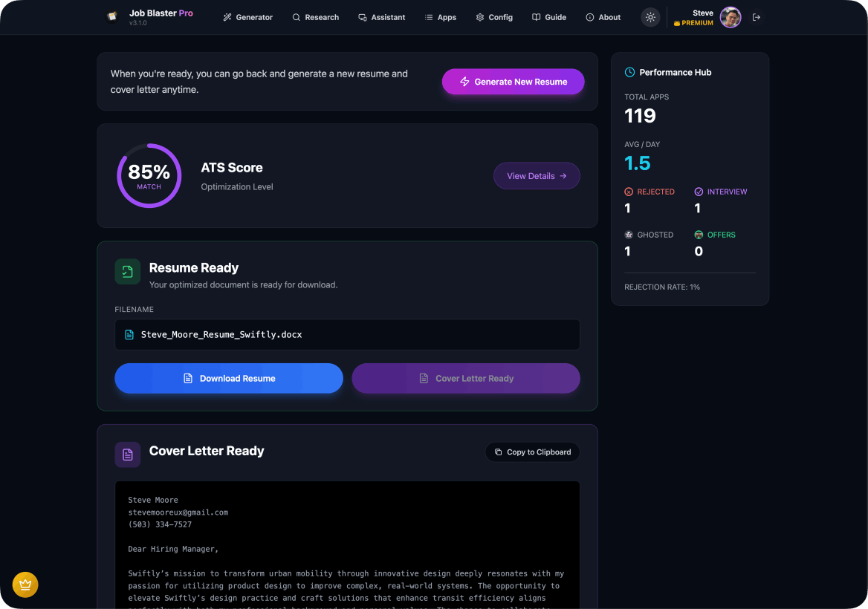Screen dimensions: 868x609
Task: Click the Job Blaster Pro logo icon
Action: pos(112,16)
